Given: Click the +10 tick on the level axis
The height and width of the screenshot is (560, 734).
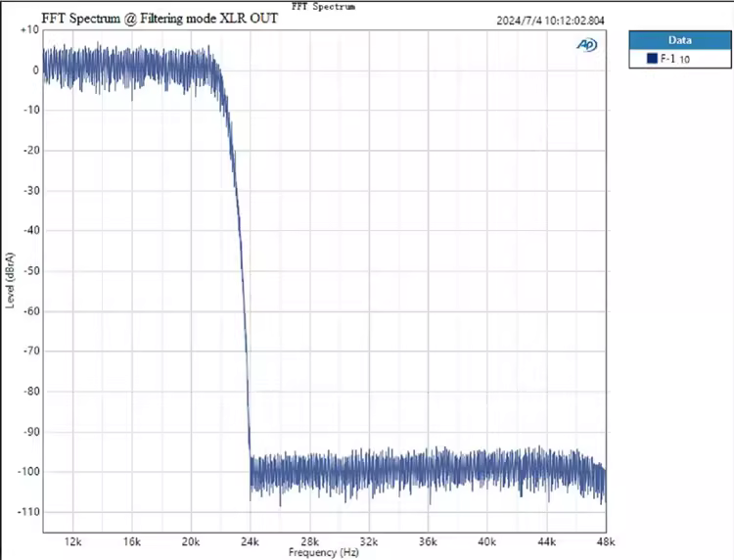Looking at the screenshot, I should click(29, 29).
